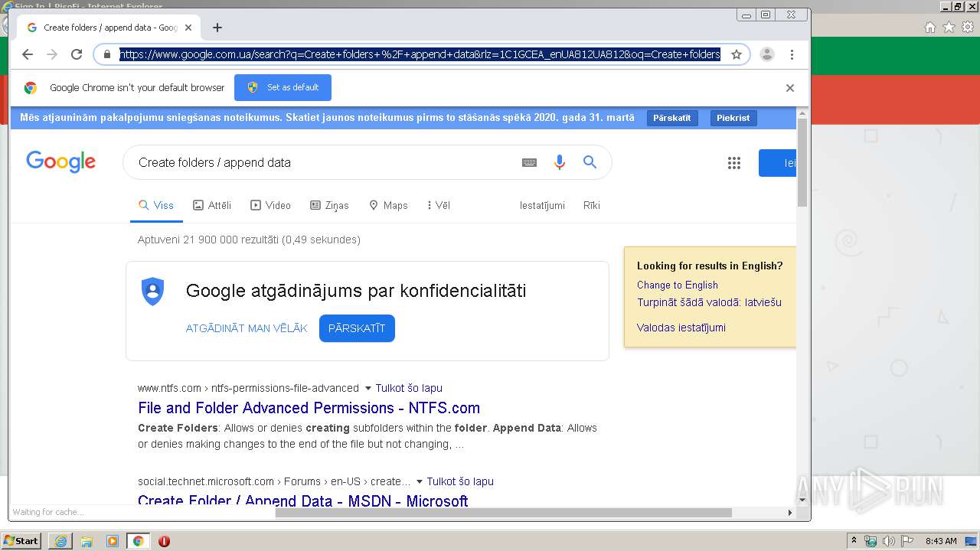Image resolution: width=980 pixels, height=551 pixels.
Task: Open Internet Explorer taskbar icon
Action: click(60, 541)
